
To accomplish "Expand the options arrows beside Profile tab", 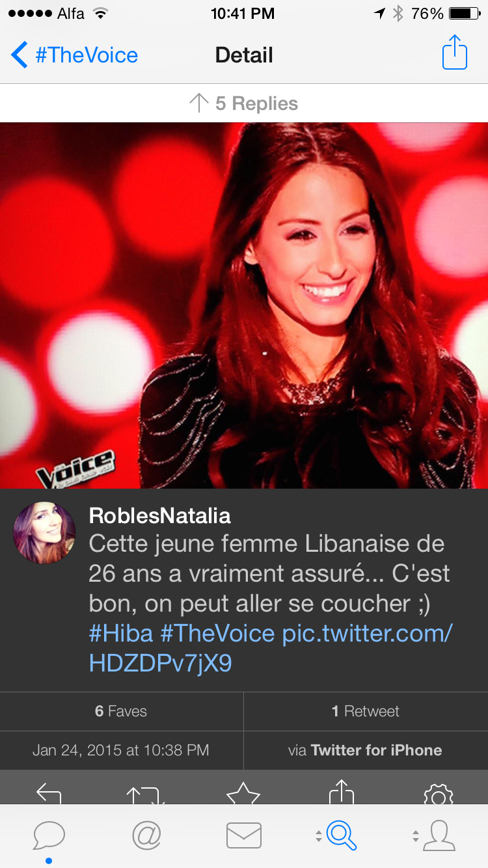I will tap(416, 835).
